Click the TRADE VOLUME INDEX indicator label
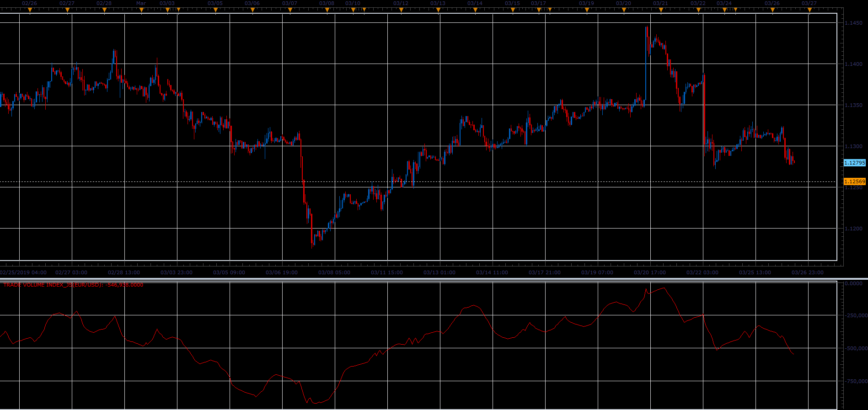 tap(73, 285)
